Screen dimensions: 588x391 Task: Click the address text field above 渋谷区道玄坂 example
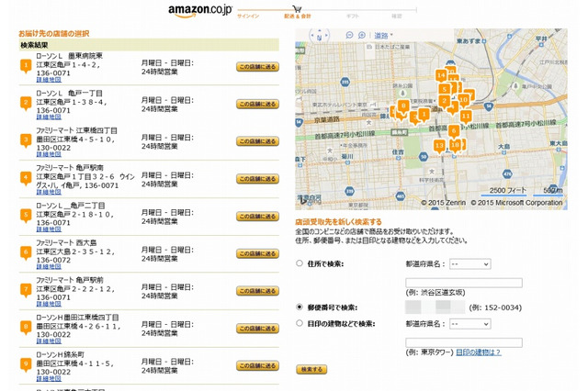tap(464, 283)
